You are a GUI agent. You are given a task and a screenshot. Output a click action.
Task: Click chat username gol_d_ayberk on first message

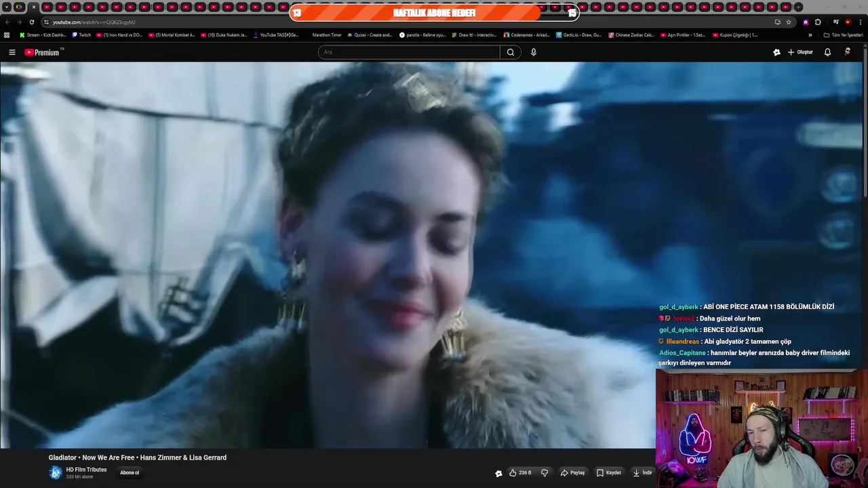[678, 307]
